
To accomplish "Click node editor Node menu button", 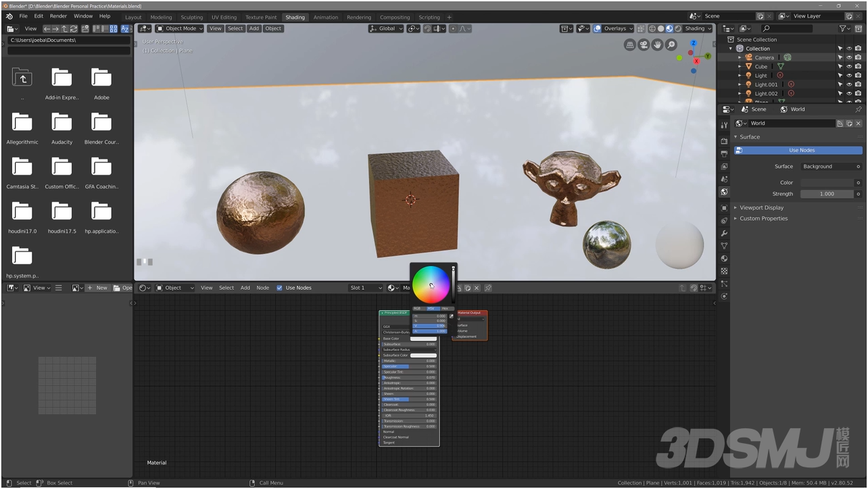I will [x=263, y=288].
